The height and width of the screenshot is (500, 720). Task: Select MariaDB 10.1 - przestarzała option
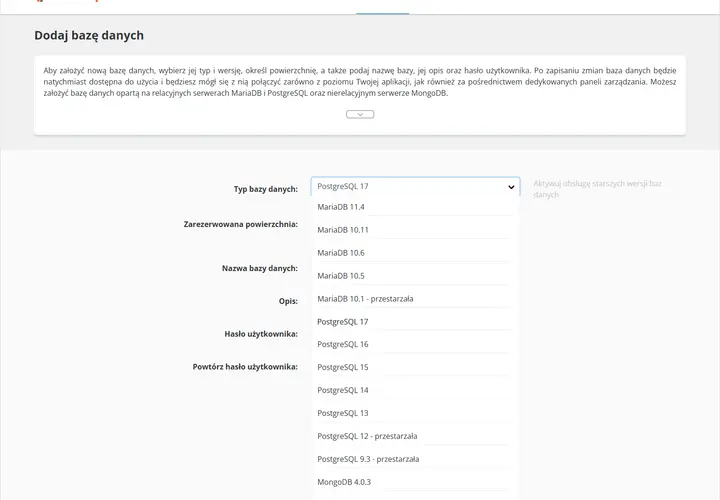point(415,299)
